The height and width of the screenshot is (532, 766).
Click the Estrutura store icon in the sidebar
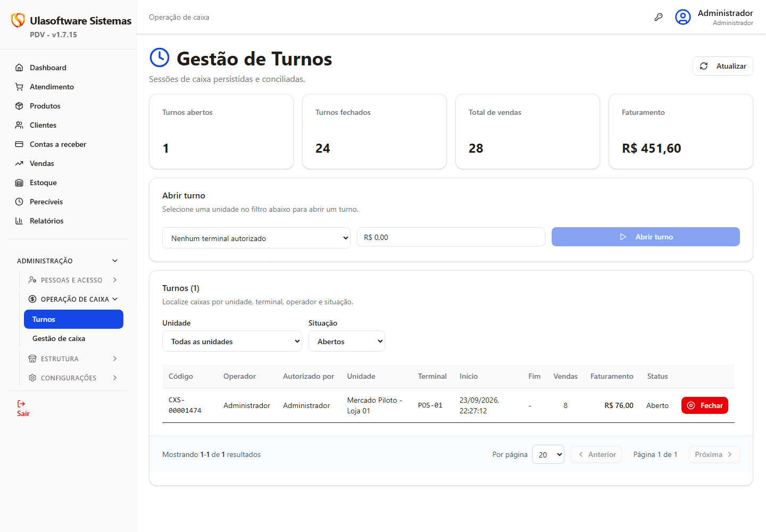coord(32,359)
